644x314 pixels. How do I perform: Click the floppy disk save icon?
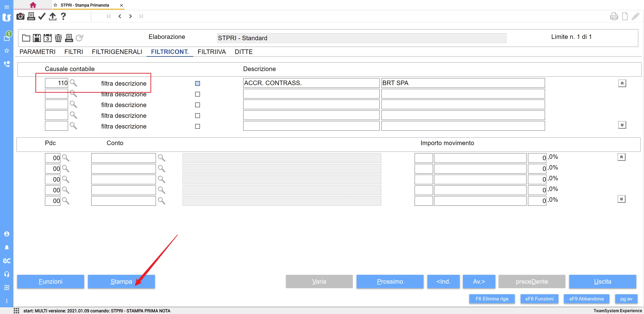pos(37,38)
